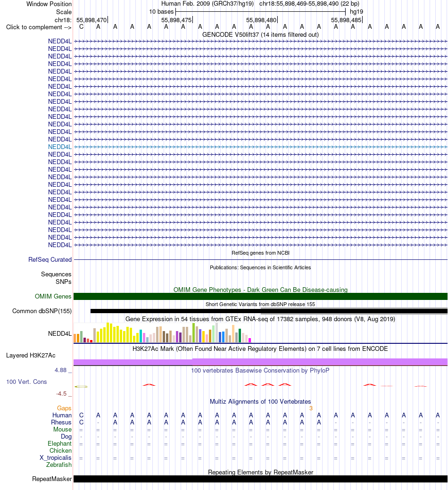Select the 'chr18:' ruler label
This screenshot has height=490, width=448.
tap(63, 20)
